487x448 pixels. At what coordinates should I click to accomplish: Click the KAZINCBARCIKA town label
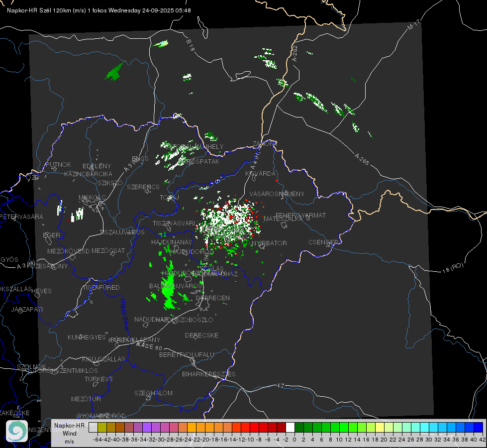[88, 174]
